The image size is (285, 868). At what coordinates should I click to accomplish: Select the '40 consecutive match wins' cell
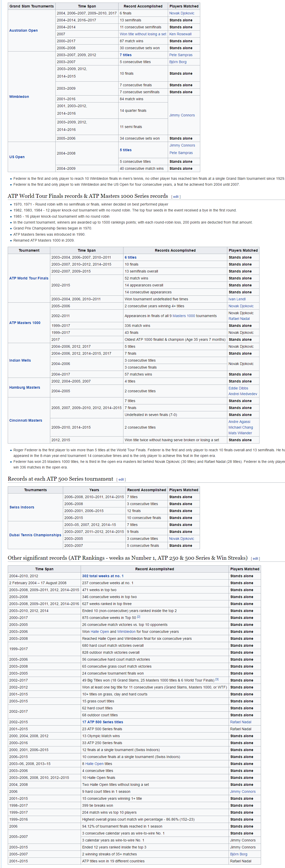[x=143, y=168]
